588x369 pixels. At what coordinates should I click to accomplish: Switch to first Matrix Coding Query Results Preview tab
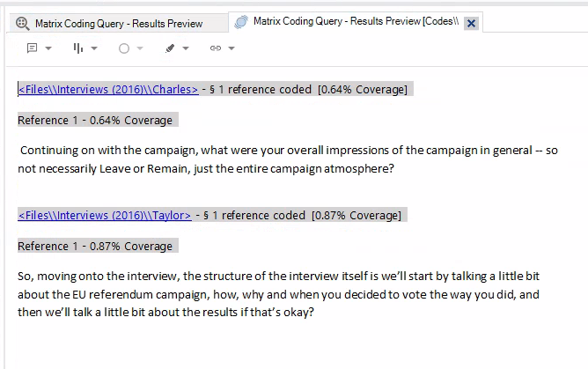118,24
